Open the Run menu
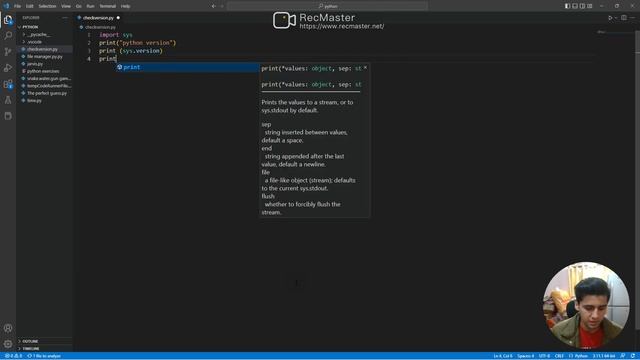Viewport: 640px width, 360px height. (x=90, y=6)
